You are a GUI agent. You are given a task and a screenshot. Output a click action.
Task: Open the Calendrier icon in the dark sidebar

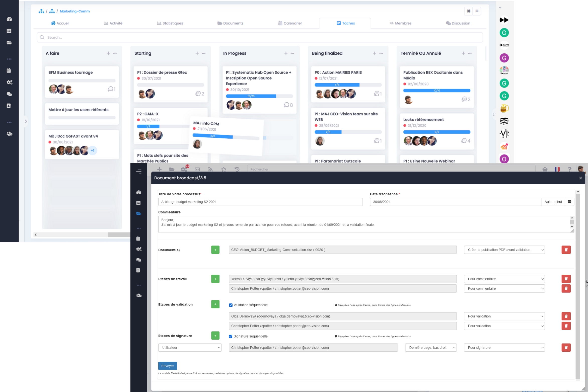[x=139, y=238]
